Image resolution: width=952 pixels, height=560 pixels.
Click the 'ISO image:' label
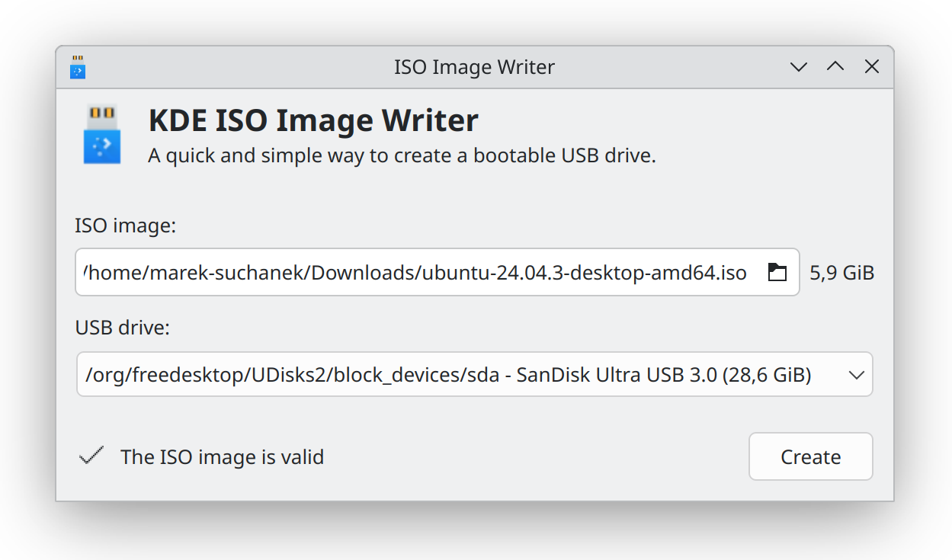pos(126,226)
